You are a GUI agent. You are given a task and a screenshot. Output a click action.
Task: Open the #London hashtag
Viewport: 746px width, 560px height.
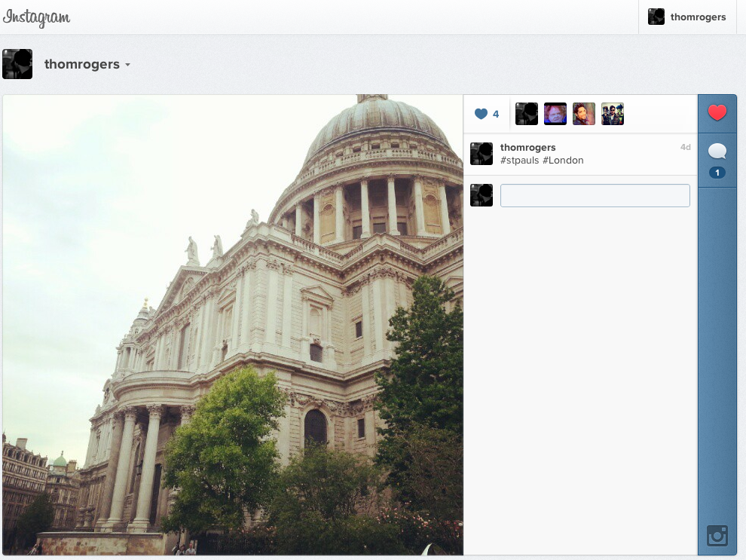tap(563, 161)
